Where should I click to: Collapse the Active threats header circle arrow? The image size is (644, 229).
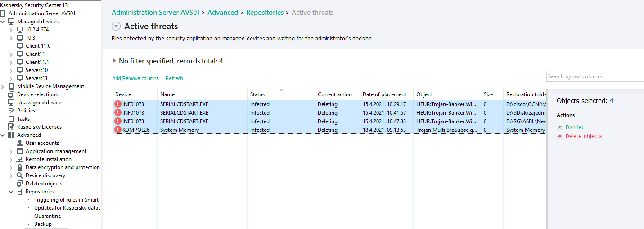pos(116,27)
